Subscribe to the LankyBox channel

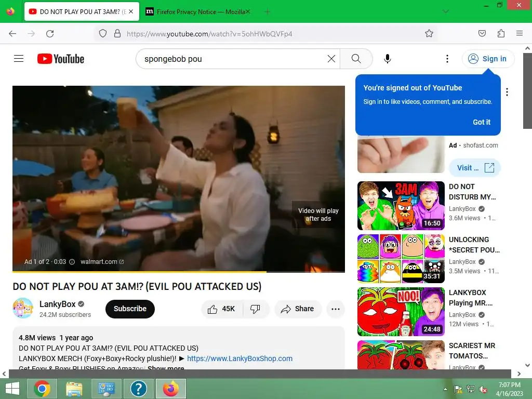[x=130, y=309]
